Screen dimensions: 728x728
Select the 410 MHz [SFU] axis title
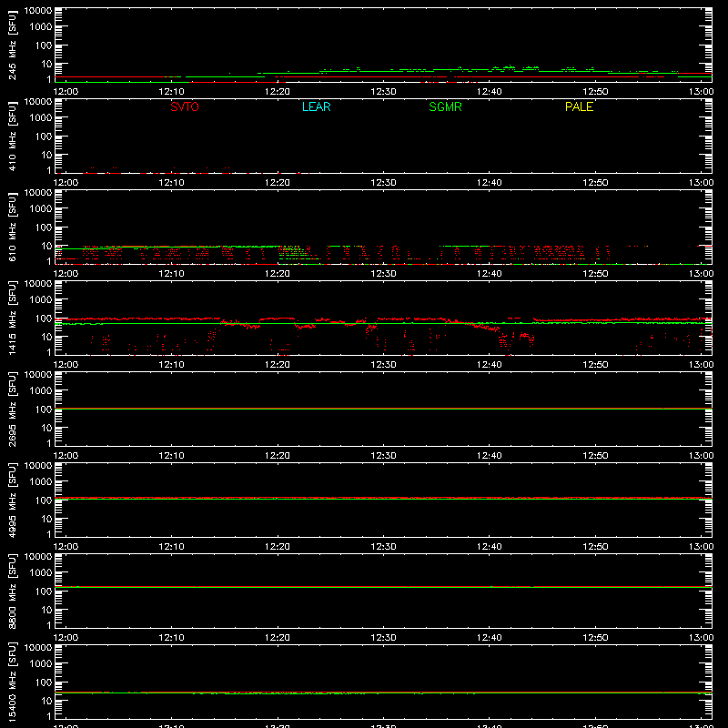click(x=12, y=136)
